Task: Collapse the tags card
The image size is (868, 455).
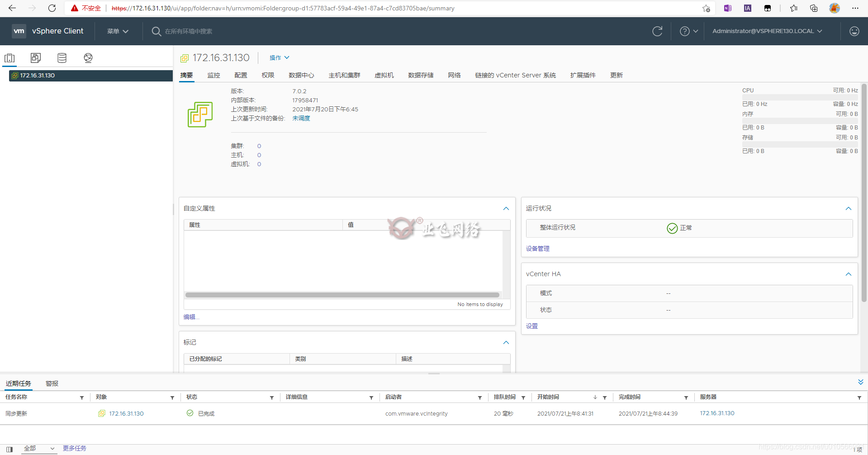Action: pos(506,343)
